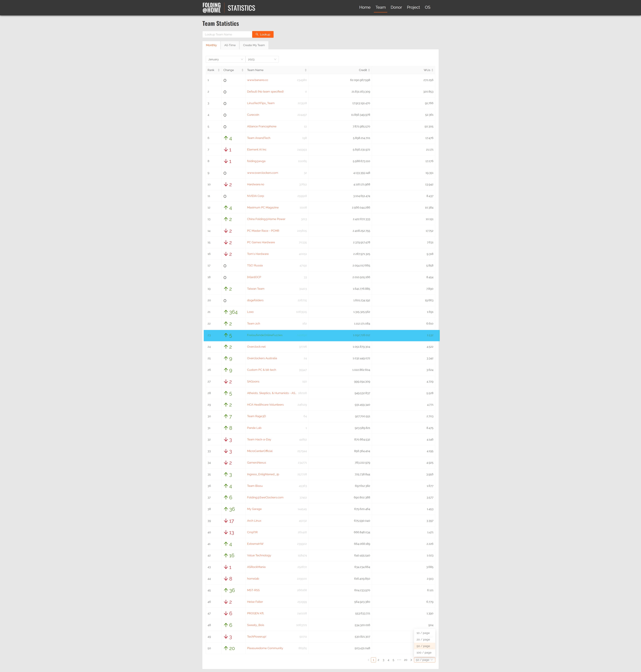Switch to the Monthly tab

[211, 45]
